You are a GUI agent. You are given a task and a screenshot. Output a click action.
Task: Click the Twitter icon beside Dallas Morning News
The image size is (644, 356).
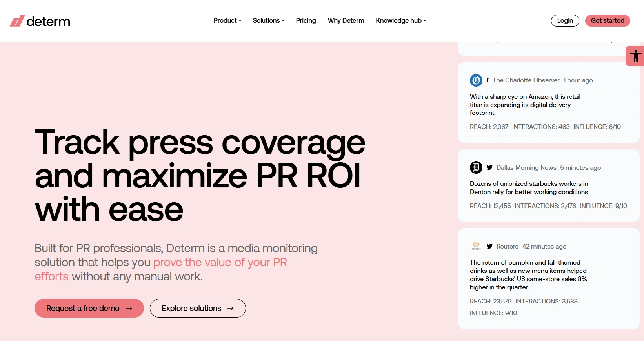pyautogui.click(x=489, y=167)
